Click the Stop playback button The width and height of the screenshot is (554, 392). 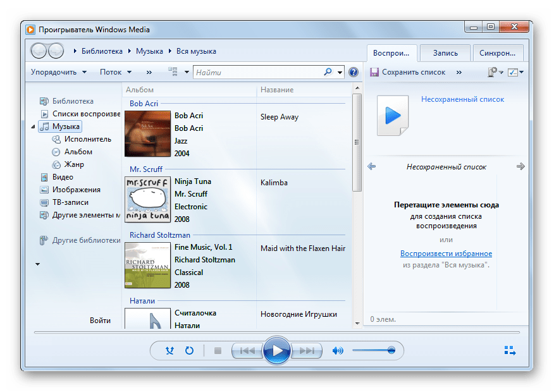coord(218,351)
